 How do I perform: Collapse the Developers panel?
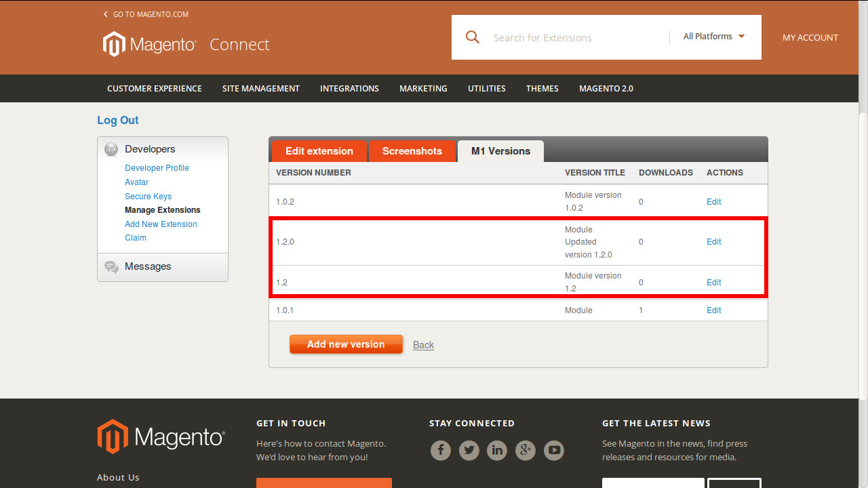(x=150, y=149)
